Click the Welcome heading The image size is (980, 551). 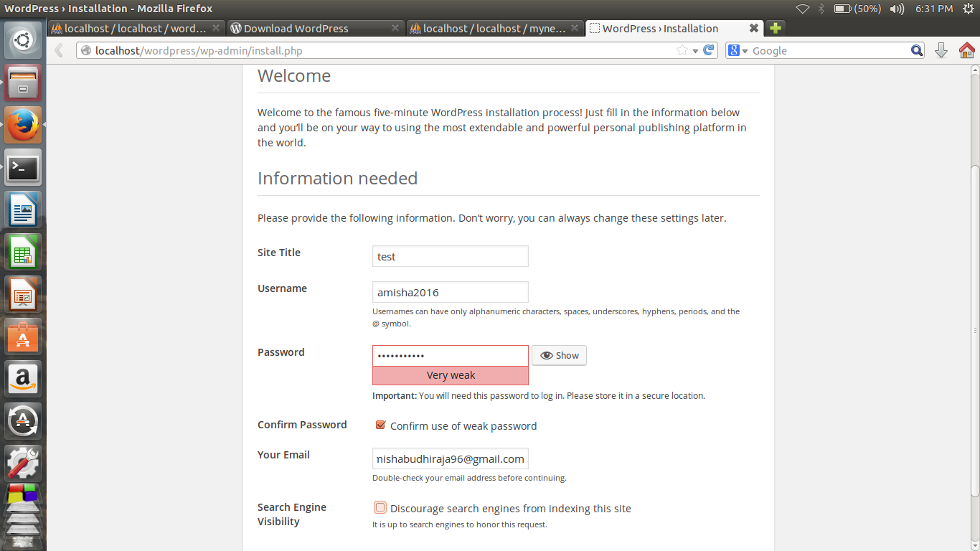[x=294, y=76]
